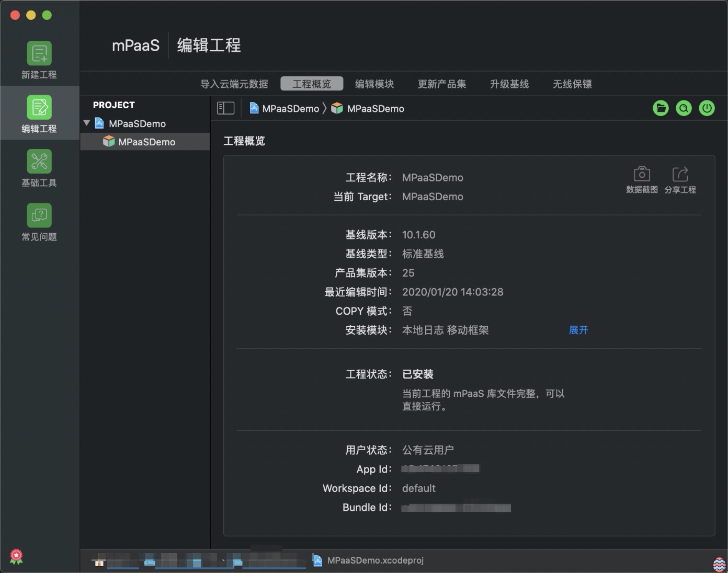
Task: Switch to the 编辑模块 tab
Action: tap(374, 84)
